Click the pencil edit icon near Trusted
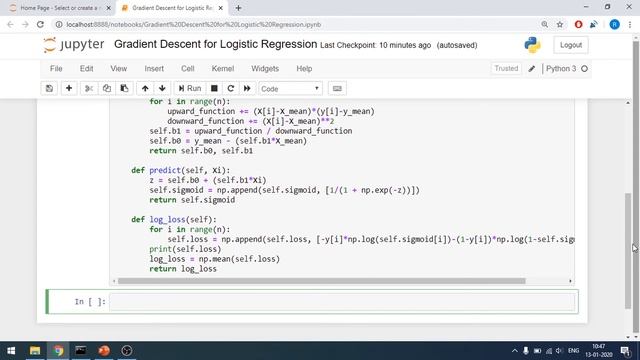The width and height of the screenshot is (640, 360). pos(531,69)
